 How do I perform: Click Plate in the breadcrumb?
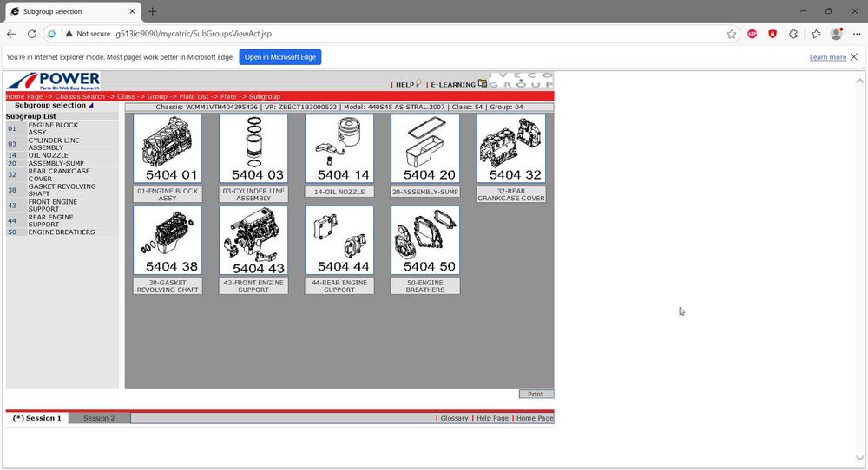[228, 96]
